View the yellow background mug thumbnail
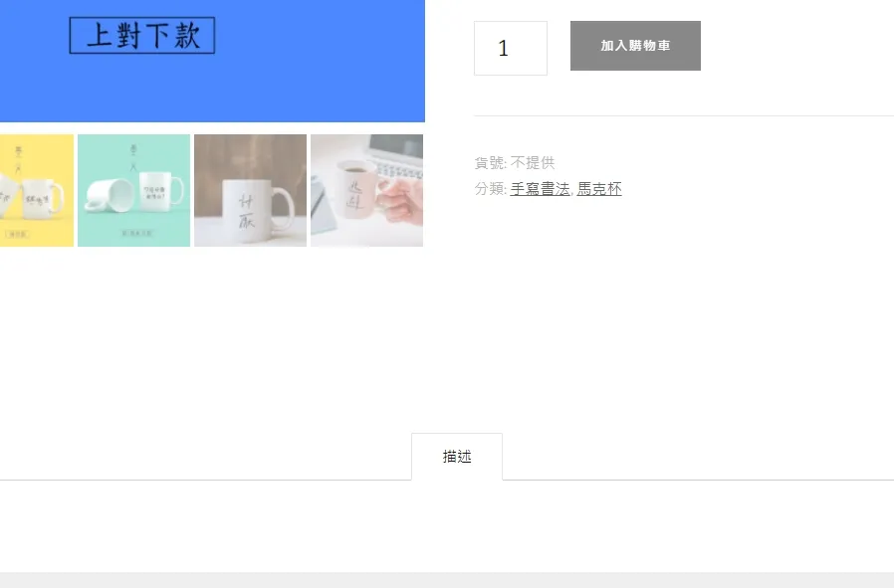The height and width of the screenshot is (588, 894). click(x=37, y=190)
